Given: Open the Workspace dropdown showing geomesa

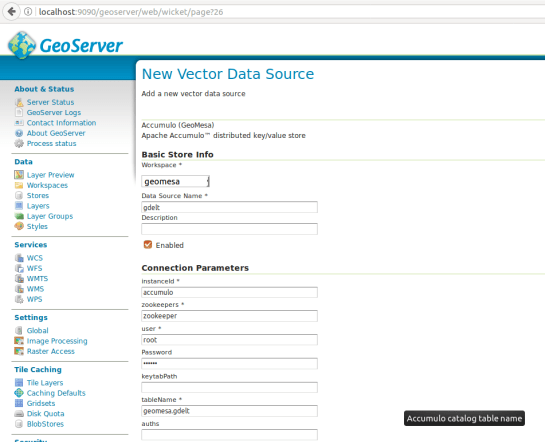Looking at the screenshot, I should point(175,181).
